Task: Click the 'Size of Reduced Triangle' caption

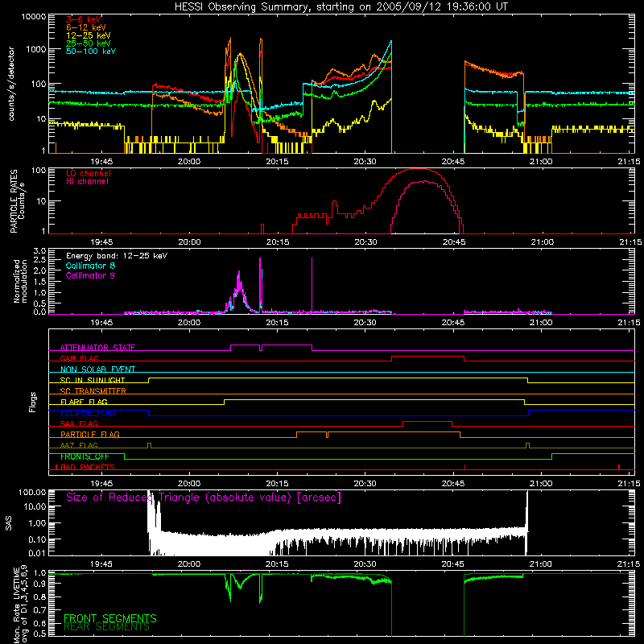Action: coord(204,497)
